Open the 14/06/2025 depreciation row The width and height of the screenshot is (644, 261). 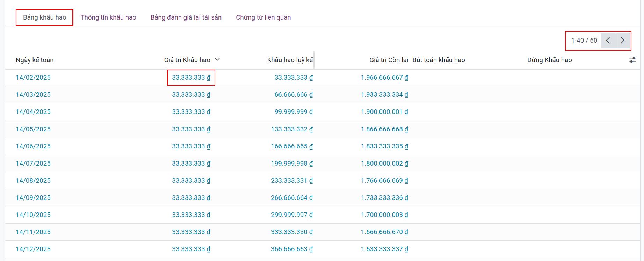[x=33, y=146]
